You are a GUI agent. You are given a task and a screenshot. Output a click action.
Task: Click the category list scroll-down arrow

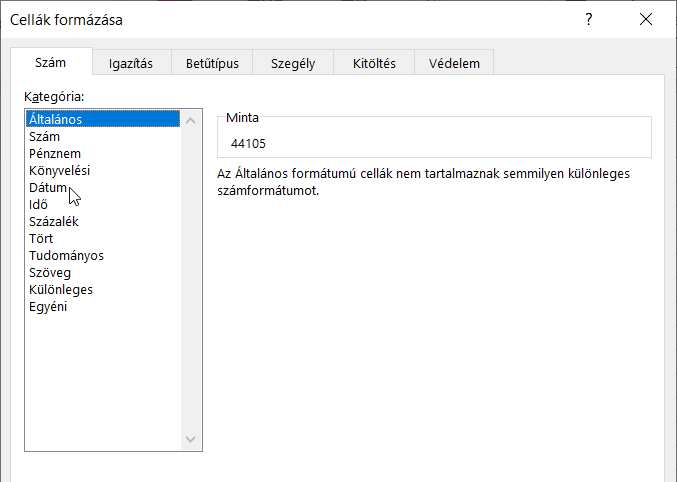pyautogui.click(x=192, y=439)
